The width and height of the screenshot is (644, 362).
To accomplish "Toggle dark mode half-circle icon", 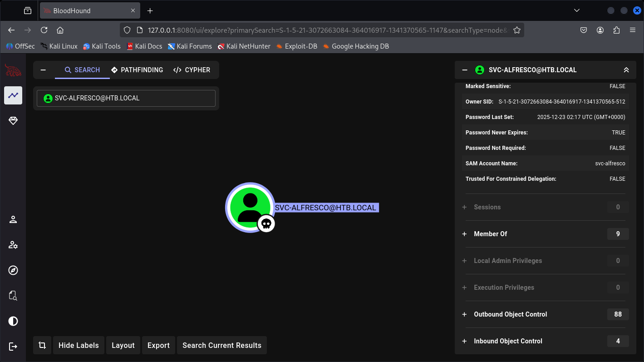I will (x=13, y=321).
